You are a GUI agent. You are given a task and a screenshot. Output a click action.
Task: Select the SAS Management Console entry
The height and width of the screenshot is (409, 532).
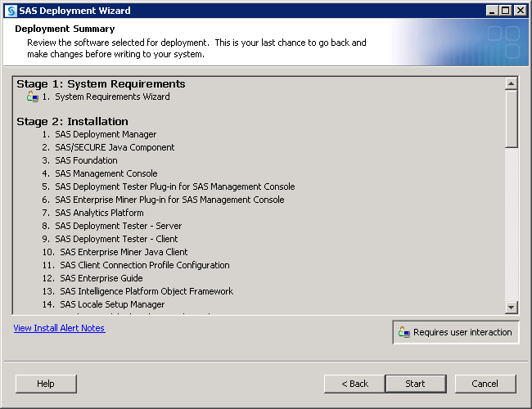(x=106, y=173)
